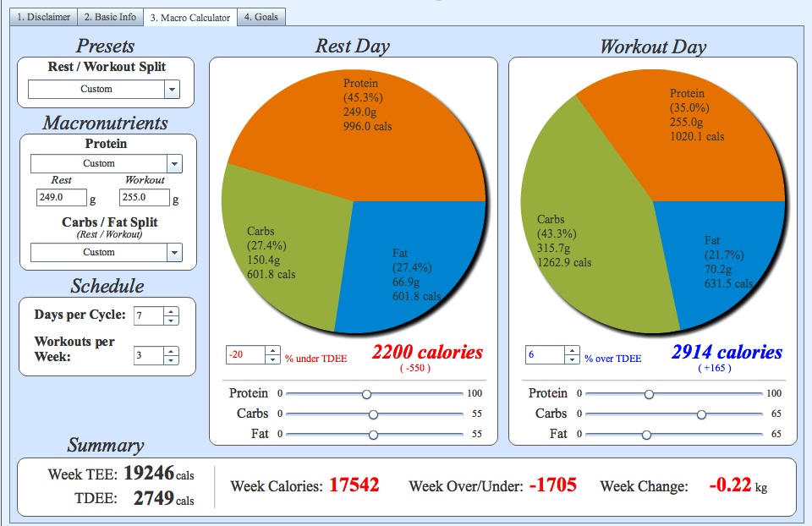
Task: Click the Workout protein grams field
Action: [x=145, y=198]
